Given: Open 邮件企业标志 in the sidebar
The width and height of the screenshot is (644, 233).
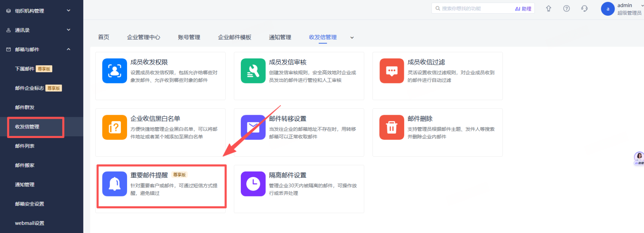Looking at the screenshot, I should 29,88.
